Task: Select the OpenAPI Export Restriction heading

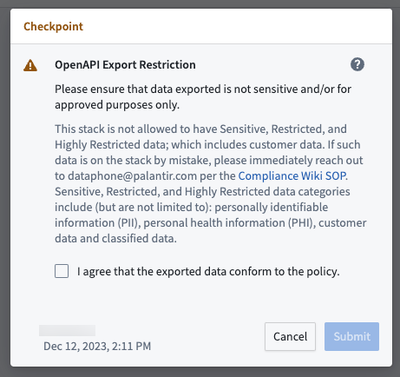Action: 125,65
